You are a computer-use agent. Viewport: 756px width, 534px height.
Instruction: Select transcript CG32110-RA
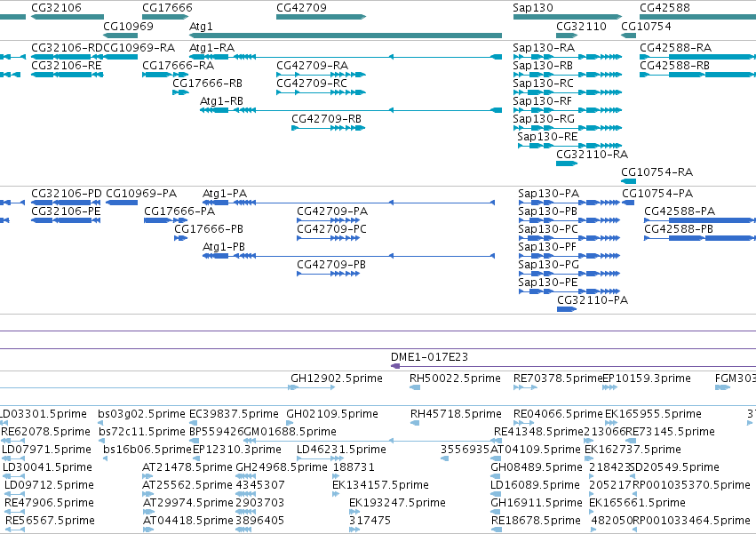[567, 163]
